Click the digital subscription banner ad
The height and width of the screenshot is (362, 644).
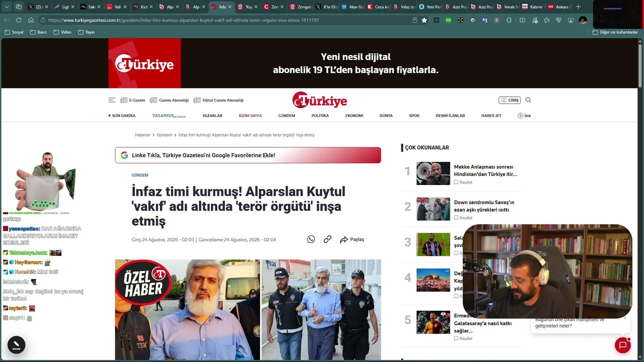coord(319,63)
